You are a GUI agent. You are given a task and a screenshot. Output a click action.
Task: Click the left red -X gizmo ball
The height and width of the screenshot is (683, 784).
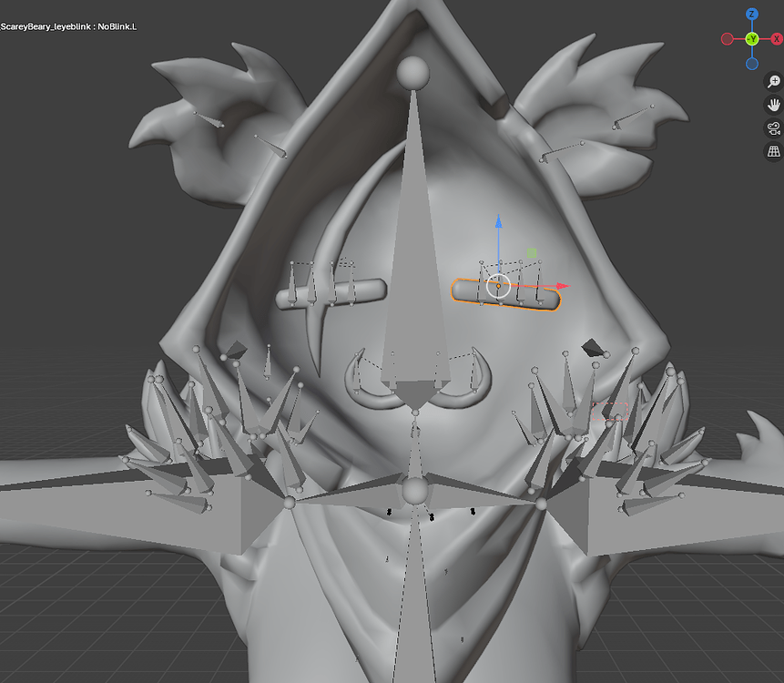(726, 39)
